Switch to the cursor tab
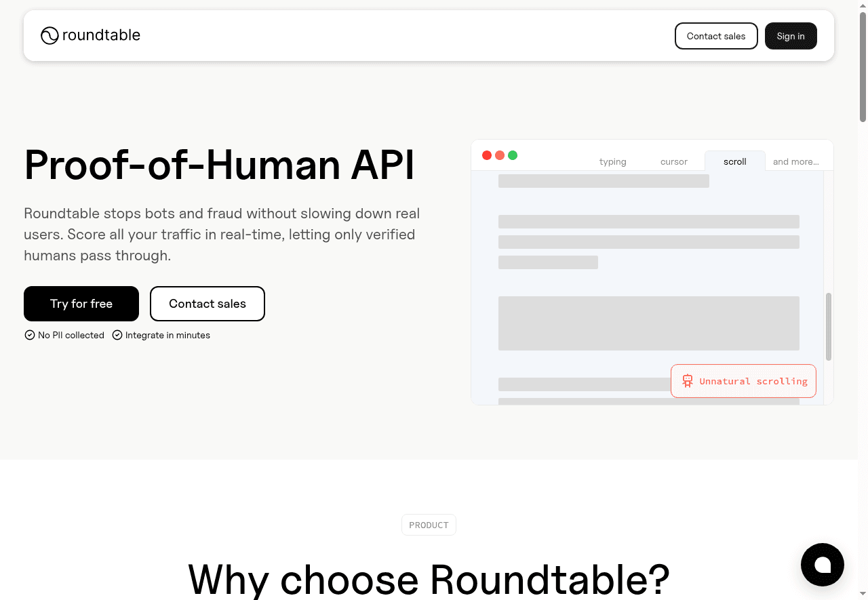 click(x=673, y=161)
